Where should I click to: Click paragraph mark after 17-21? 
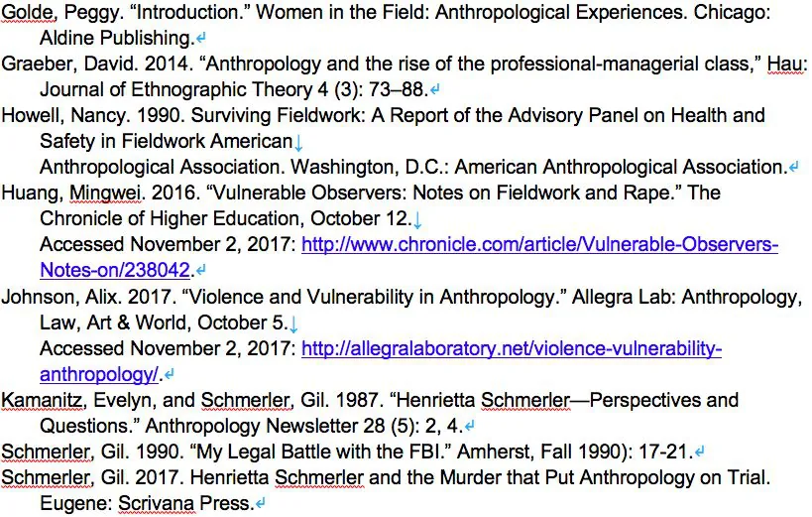click(700, 452)
